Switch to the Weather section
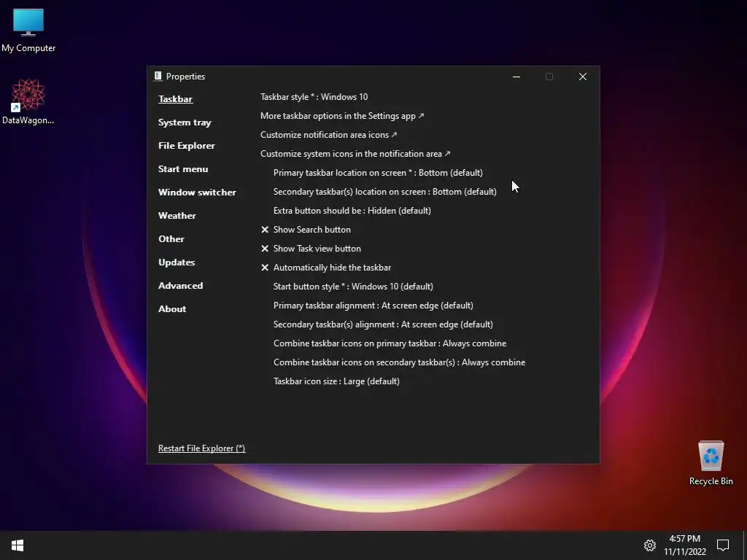 pos(177,216)
